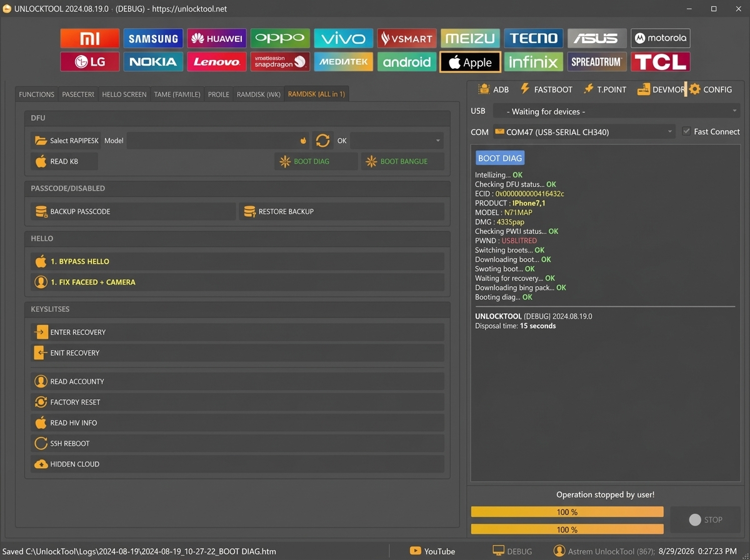Screen dimensions: 750x560
Task: Open the HELLO SCREEN tab
Action: pyautogui.click(x=124, y=94)
